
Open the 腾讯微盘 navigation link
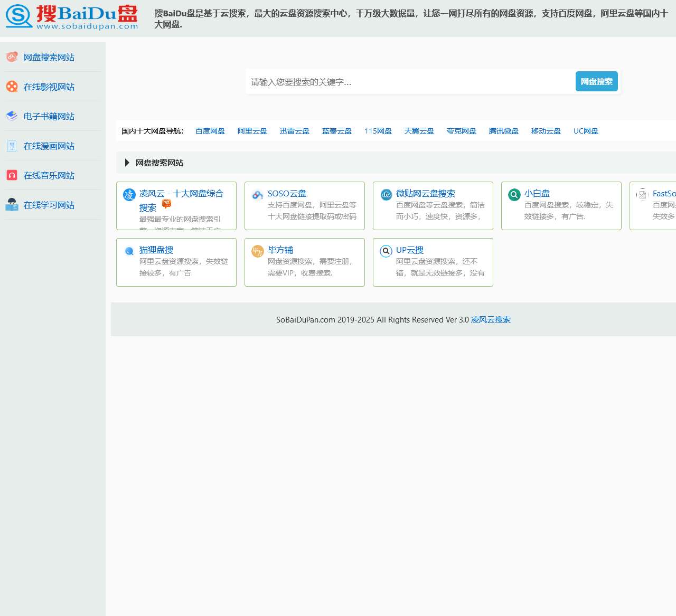coord(504,131)
